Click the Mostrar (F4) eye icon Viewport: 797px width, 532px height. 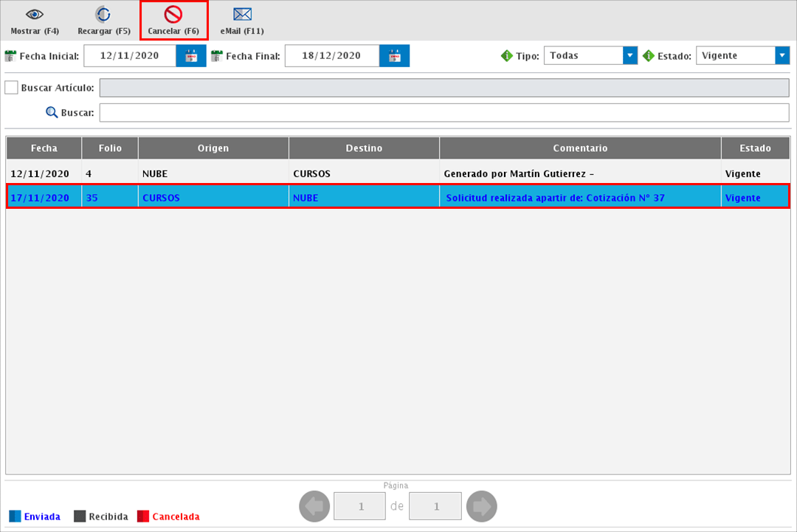point(34,15)
